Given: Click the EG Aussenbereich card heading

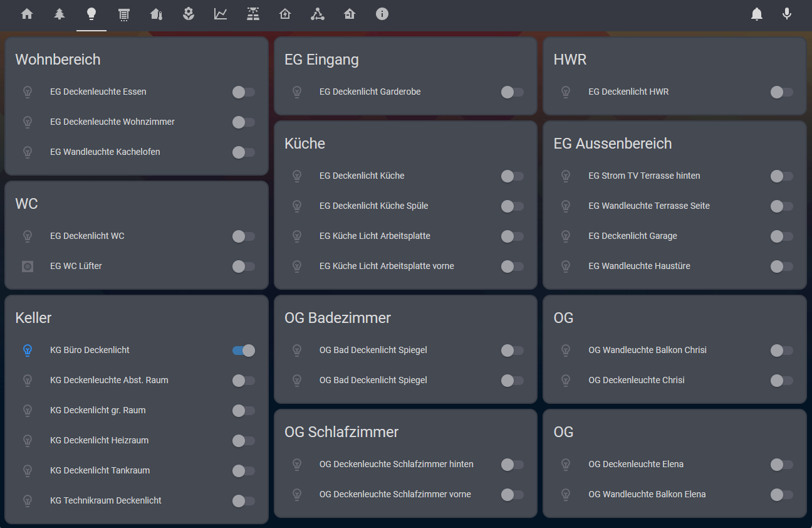Looking at the screenshot, I should [x=613, y=144].
